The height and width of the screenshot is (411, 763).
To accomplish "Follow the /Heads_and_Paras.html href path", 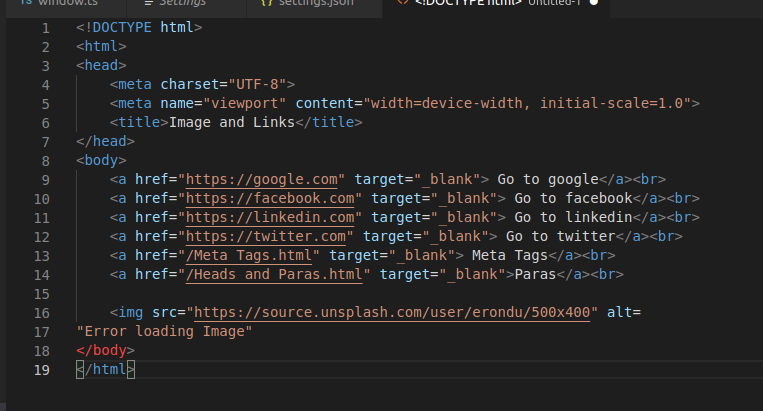I will 274,274.
